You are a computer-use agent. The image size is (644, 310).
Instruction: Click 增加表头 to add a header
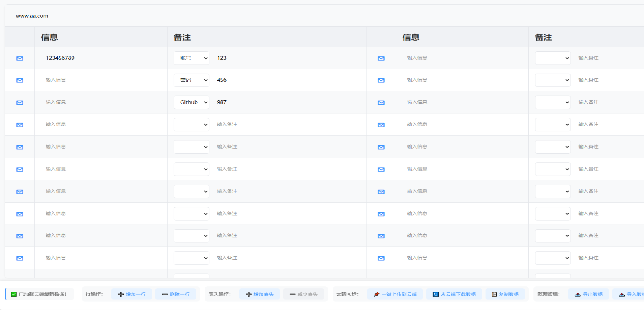click(x=260, y=294)
